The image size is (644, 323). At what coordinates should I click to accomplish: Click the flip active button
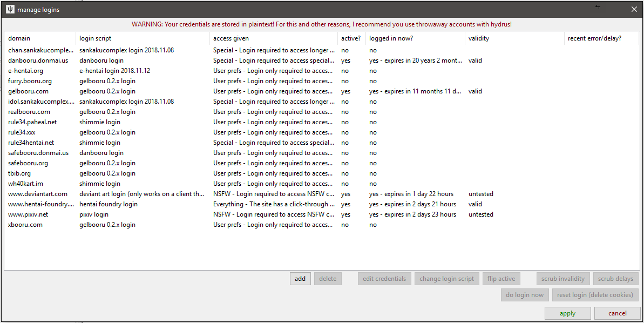[x=501, y=279]
